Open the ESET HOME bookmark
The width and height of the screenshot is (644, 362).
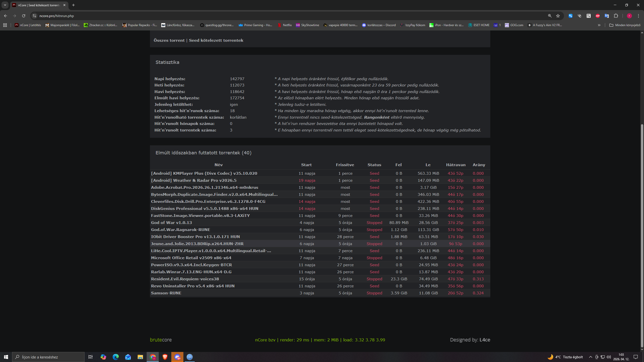479,25
